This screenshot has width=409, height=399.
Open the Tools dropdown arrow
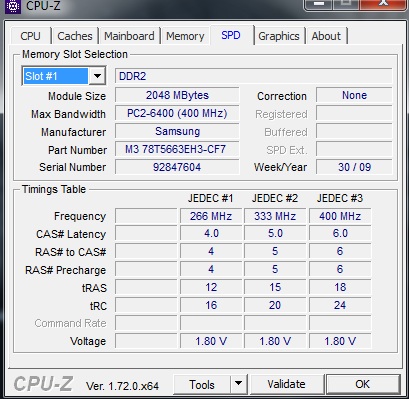pyautogui.click(x=238, y=385)
